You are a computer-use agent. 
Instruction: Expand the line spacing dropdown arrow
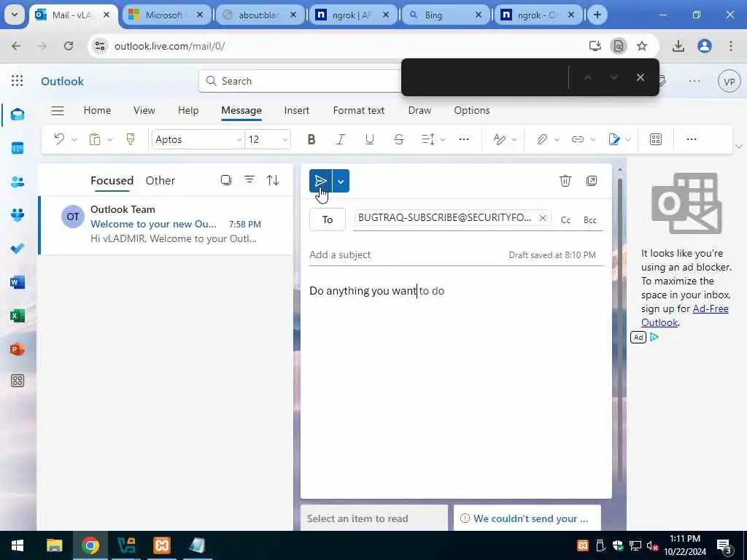[443, 139]
